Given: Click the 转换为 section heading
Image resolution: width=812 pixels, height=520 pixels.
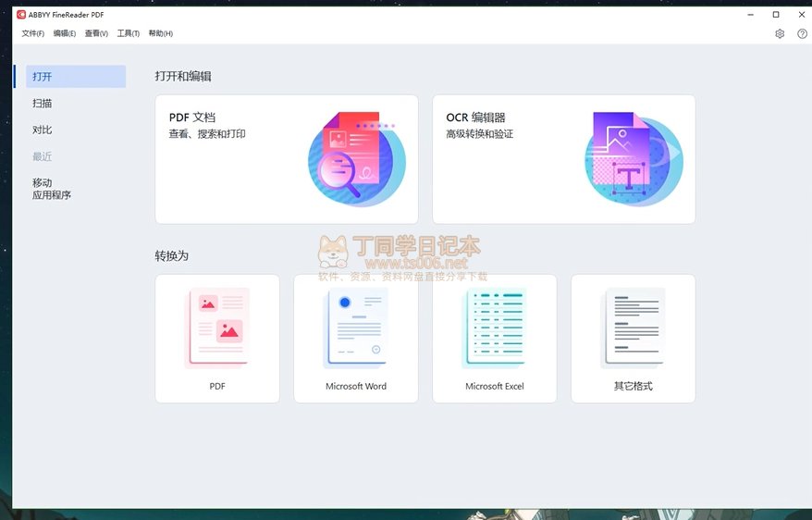Looking at the screenshot, I should pos(171,256).
